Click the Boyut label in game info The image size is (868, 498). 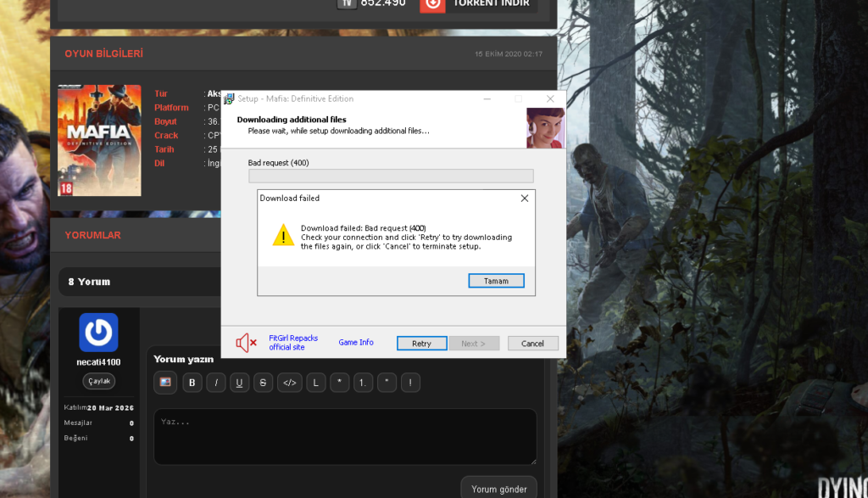[x=165, y=121]
